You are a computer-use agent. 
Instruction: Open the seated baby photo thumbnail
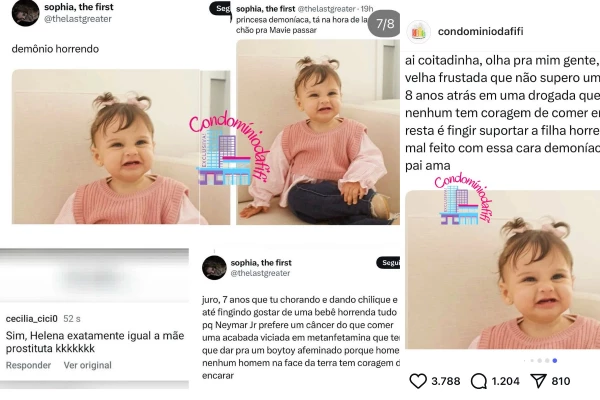click(x=318, y=132)
